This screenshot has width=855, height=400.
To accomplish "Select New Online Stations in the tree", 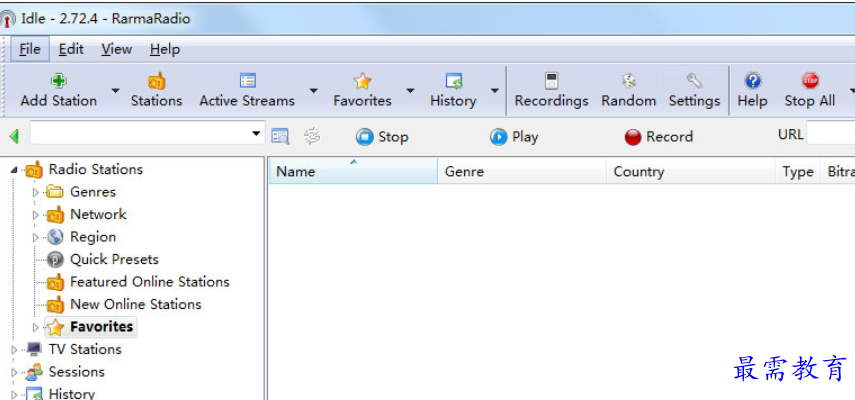I will (x=136, y=304).
